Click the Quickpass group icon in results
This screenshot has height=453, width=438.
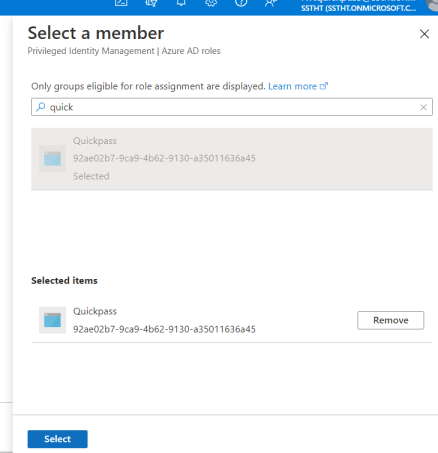(x=52, y=159)
